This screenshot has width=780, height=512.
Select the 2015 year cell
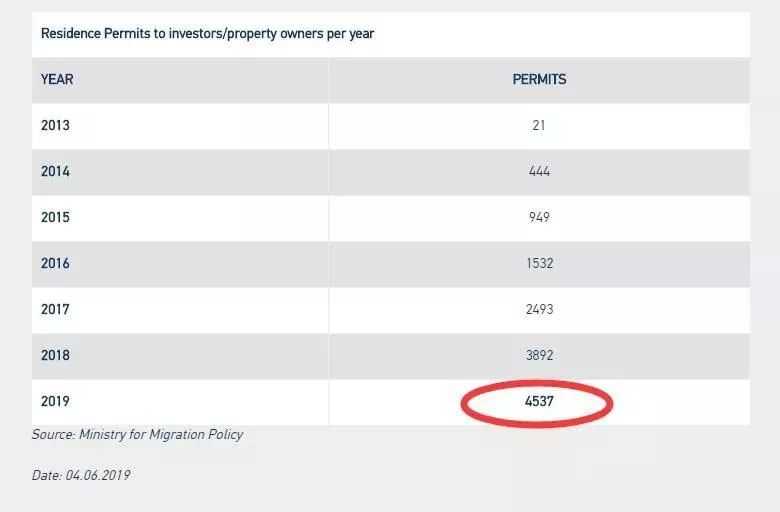55,217
